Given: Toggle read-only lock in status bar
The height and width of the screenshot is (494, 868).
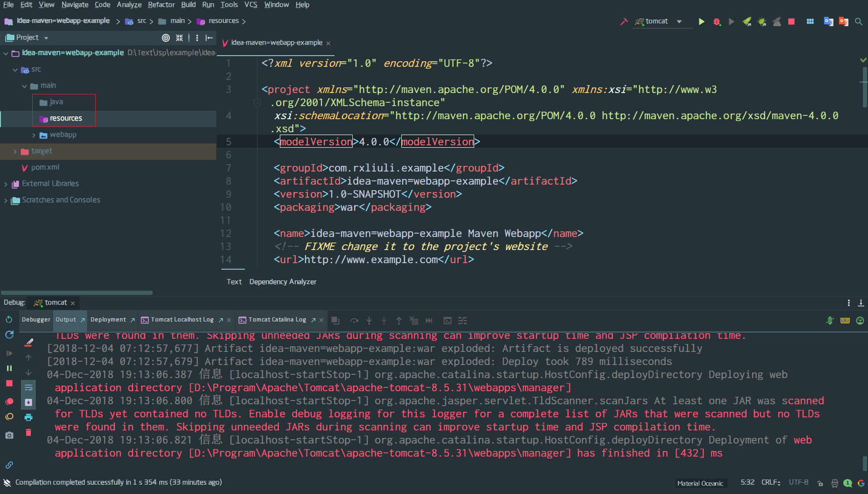Looking at the screenshot, I should coord(820,483).
